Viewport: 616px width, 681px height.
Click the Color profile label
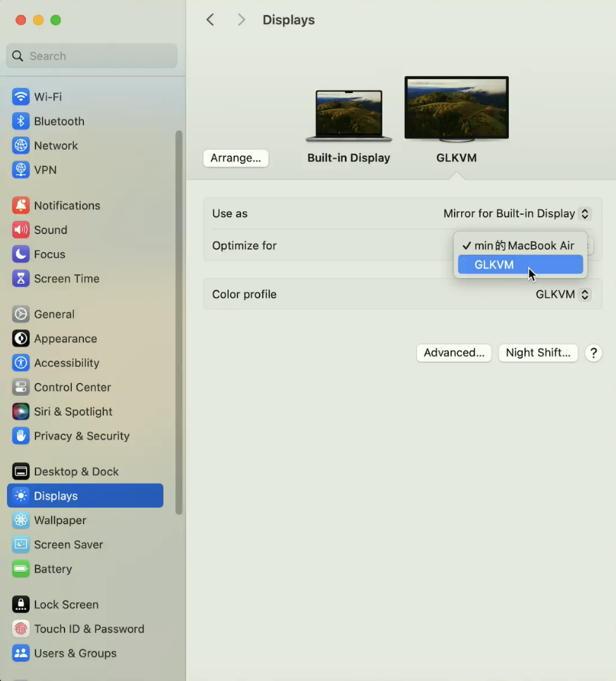[x=244, y=294]
